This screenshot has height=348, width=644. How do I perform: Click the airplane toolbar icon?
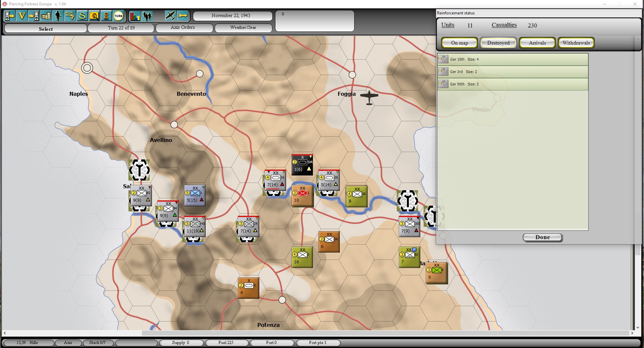(x=170, y=15)
